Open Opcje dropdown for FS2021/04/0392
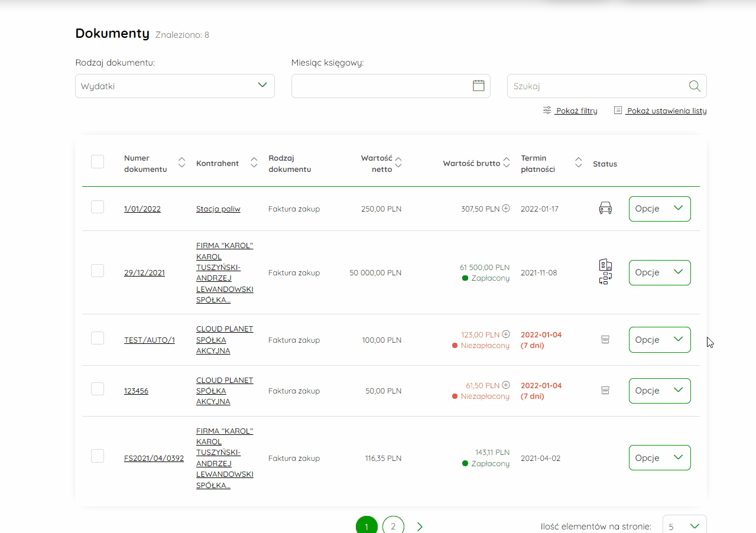756x533 pixels. 660,458
